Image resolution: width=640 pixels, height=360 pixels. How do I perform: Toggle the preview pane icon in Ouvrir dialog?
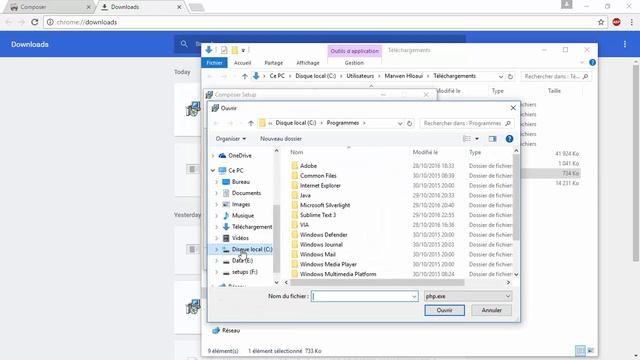tap(493, 139)
